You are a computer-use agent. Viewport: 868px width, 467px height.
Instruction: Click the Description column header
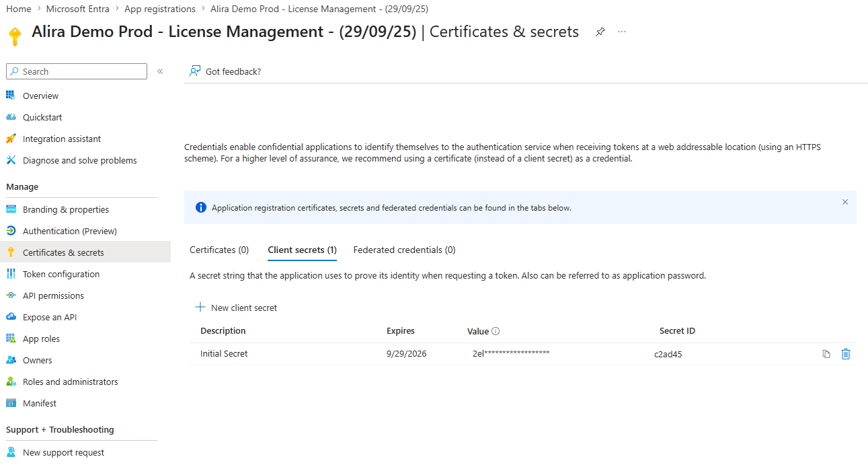coord(223,331)
